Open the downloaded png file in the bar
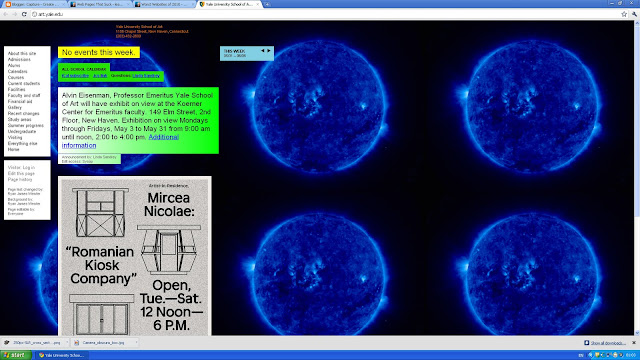This screenshot has width=640, height=360. 33,343
